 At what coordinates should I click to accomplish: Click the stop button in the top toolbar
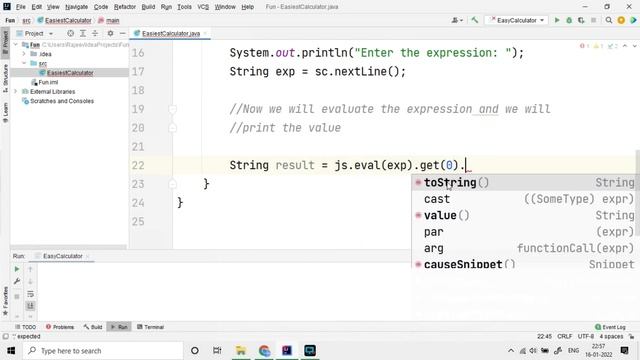(x=593, y=20)
